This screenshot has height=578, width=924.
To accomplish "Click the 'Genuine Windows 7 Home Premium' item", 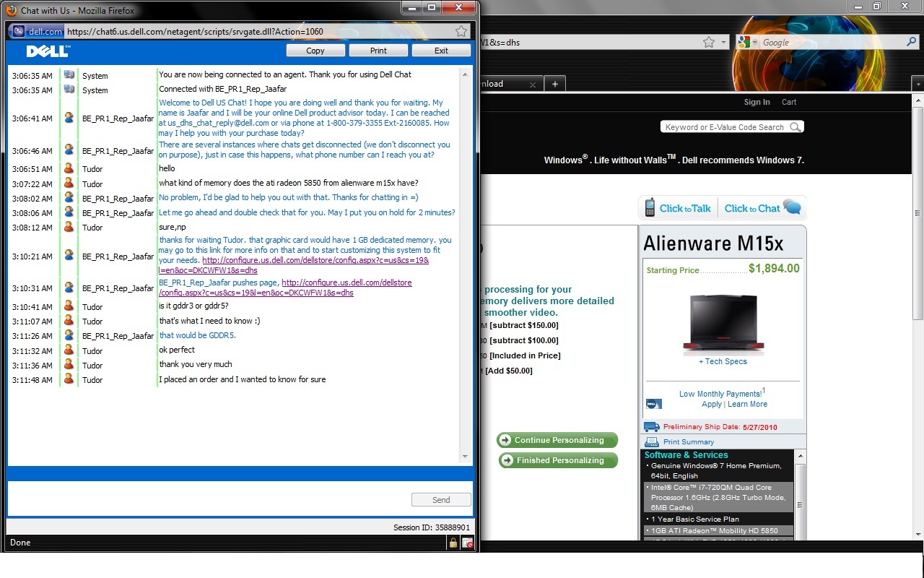I will (x=716, y=471).
